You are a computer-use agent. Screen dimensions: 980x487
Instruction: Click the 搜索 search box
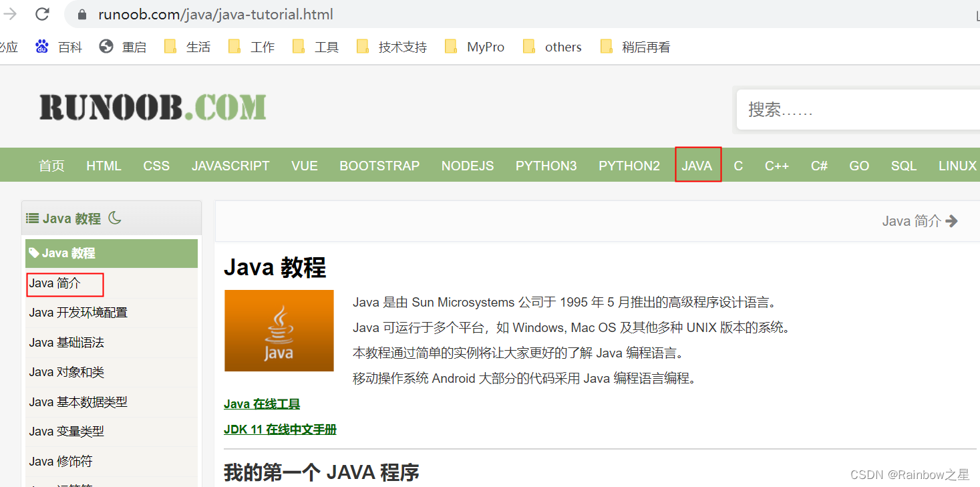click(x=858, y=110)
